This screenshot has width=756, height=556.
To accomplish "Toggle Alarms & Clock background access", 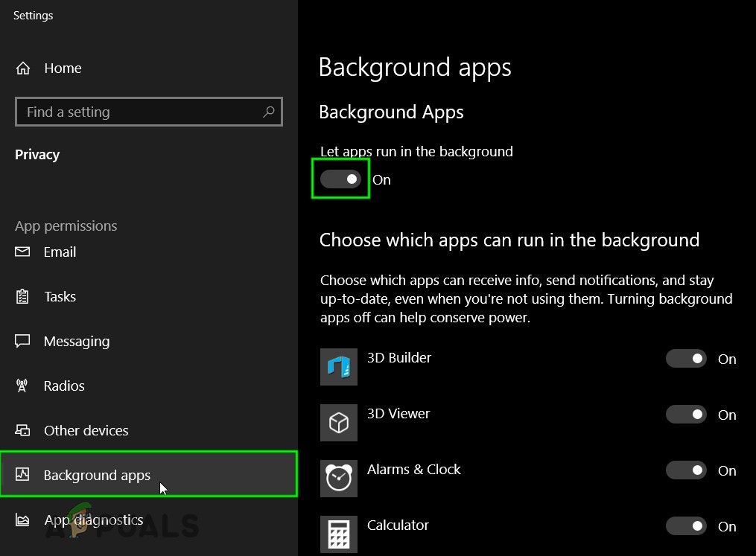I will coord(686,470).
